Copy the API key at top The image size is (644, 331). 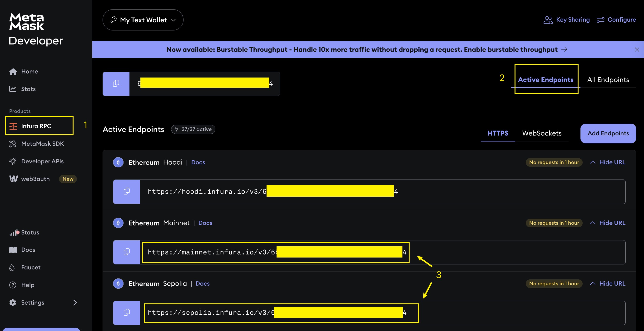tap(116, 84)
